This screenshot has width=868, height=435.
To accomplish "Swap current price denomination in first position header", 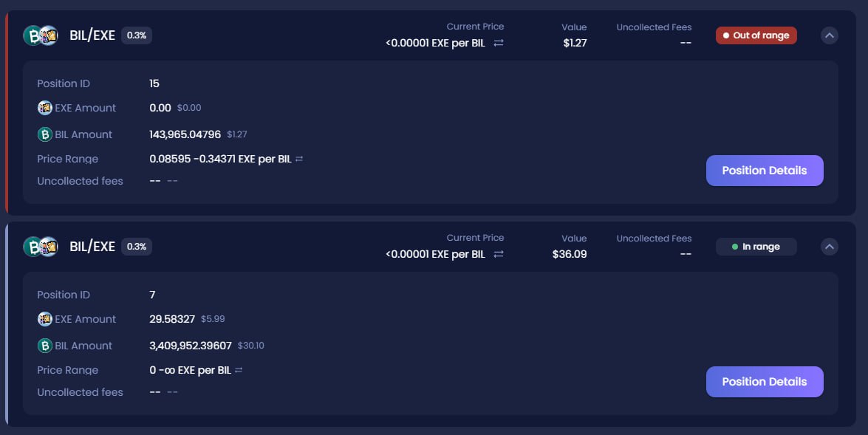I will (499, 43).
